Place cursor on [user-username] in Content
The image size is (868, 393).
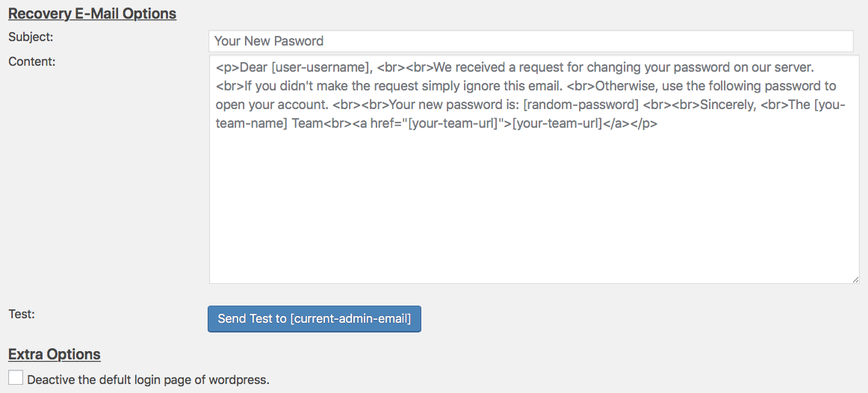click(318, 67)
